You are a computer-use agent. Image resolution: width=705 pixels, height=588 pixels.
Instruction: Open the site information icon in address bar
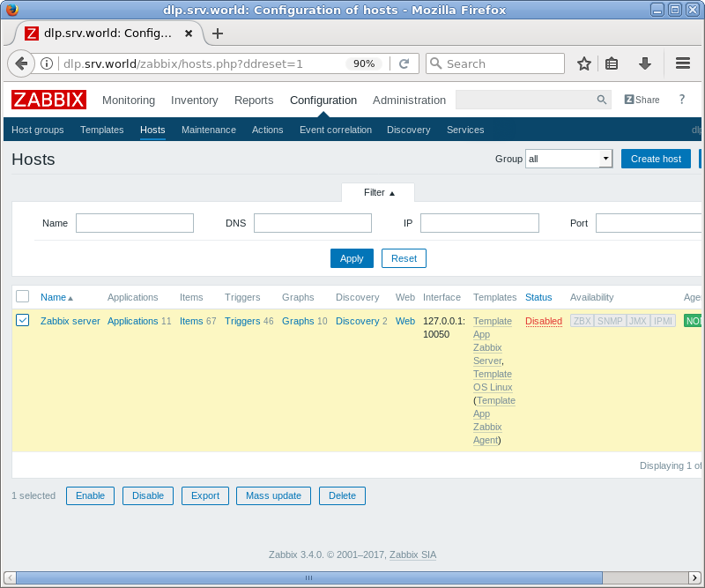[x=47, y=63]
